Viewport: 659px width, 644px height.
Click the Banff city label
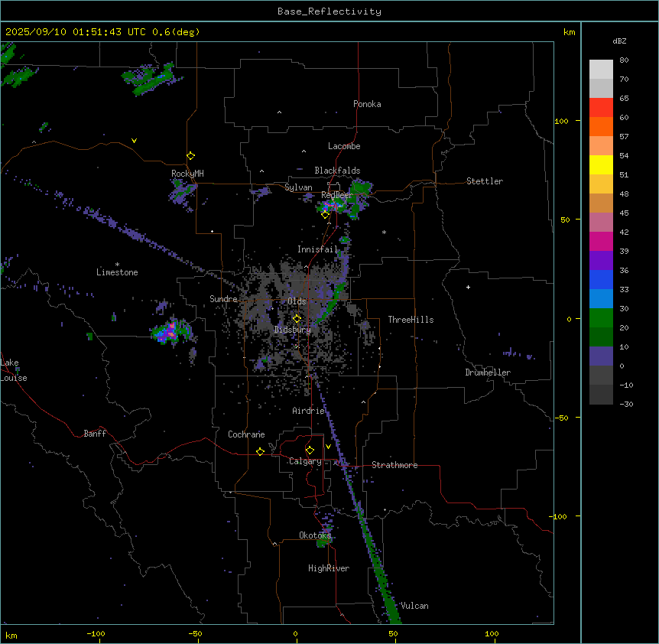95,434
